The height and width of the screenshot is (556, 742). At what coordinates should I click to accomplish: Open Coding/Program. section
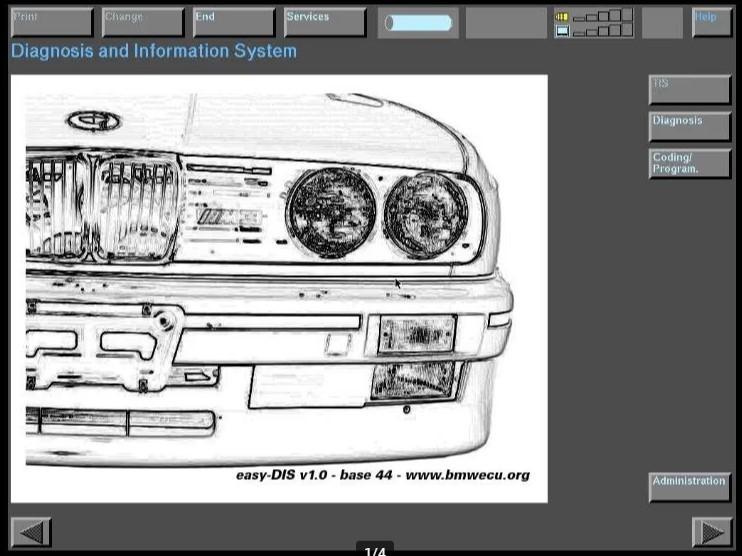pos(690,163)
